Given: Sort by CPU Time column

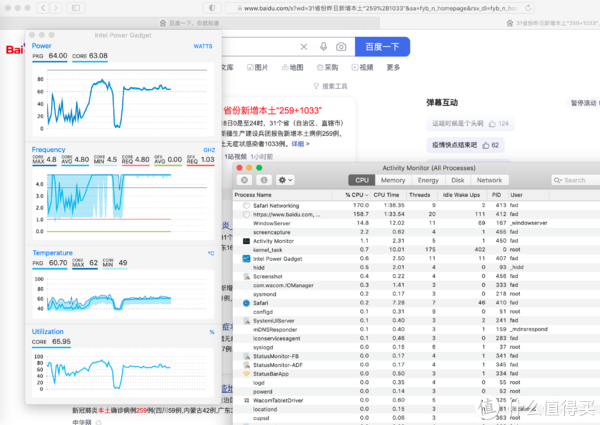Looking at the screenshot, I should coord(388,195).
